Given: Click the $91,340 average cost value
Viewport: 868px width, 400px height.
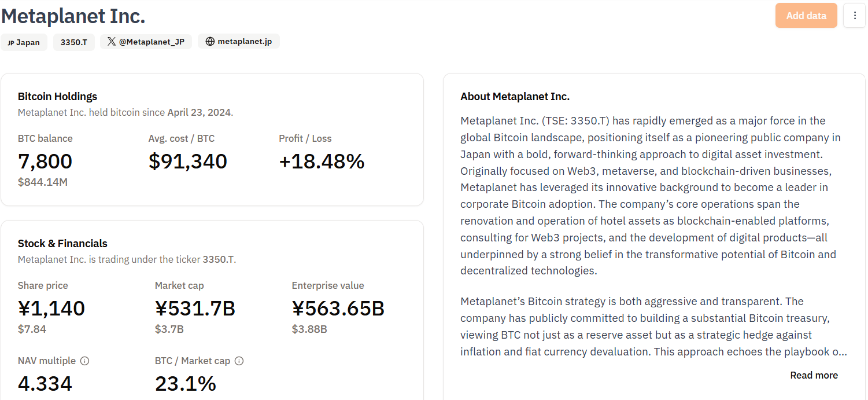Looking at the screenshot, I should (188, 161).
